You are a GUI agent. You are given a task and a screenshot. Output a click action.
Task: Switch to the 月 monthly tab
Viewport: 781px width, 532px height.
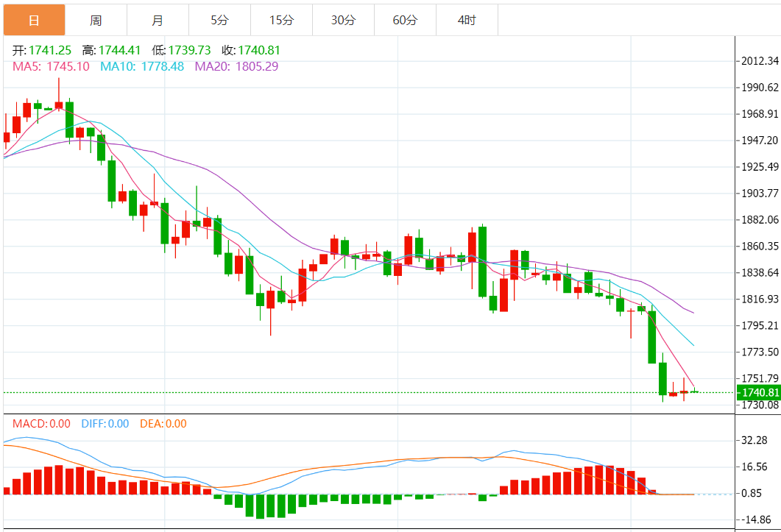tap(158, 20)
